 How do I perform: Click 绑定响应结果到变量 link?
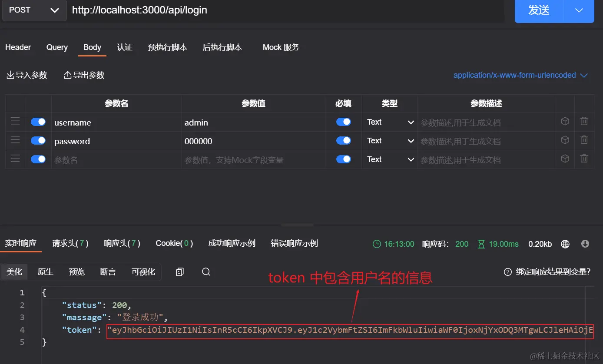click(553, 272)
